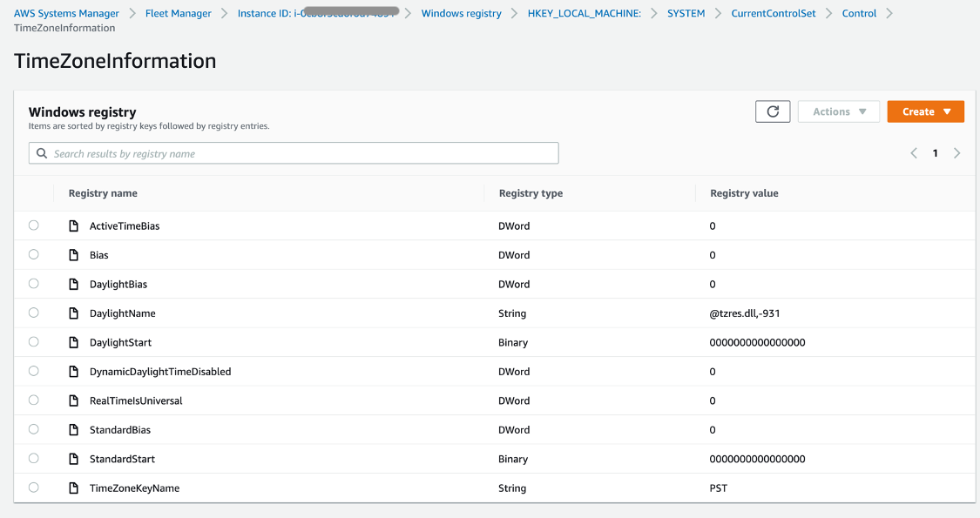This screenshot has width=980, height=518.
Task: Select the StandardBias registry entry
Action: pyautogui.click(x=33, y=428)
